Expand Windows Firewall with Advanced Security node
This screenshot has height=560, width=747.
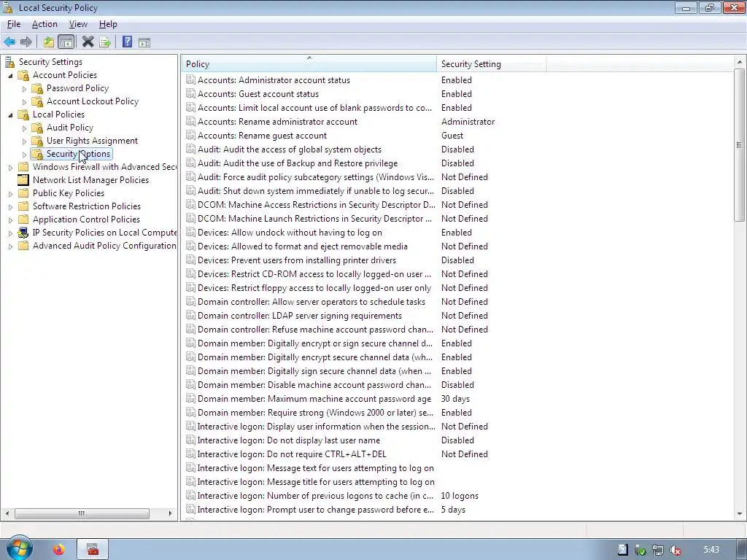[10, 167]
